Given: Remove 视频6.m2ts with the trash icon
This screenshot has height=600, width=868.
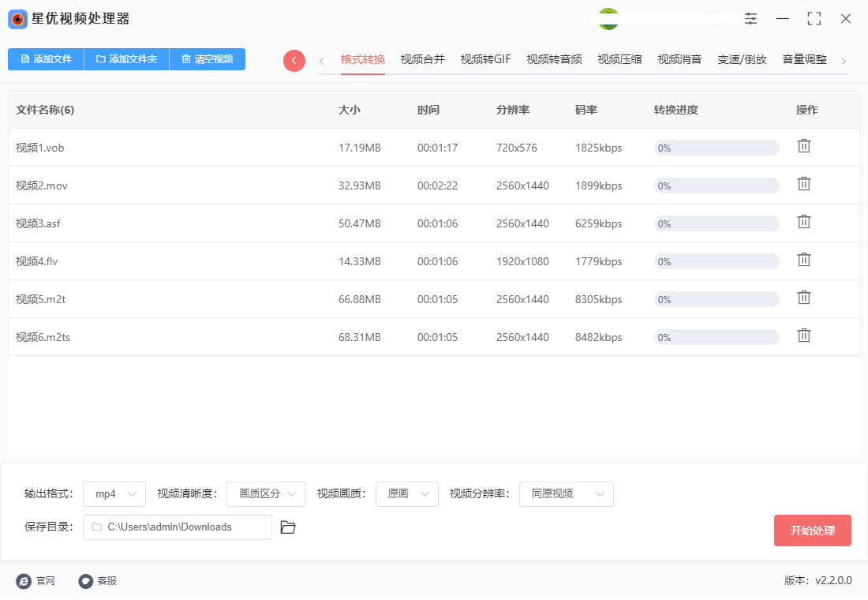Looking at the screenshot, I should coord(804,335).
